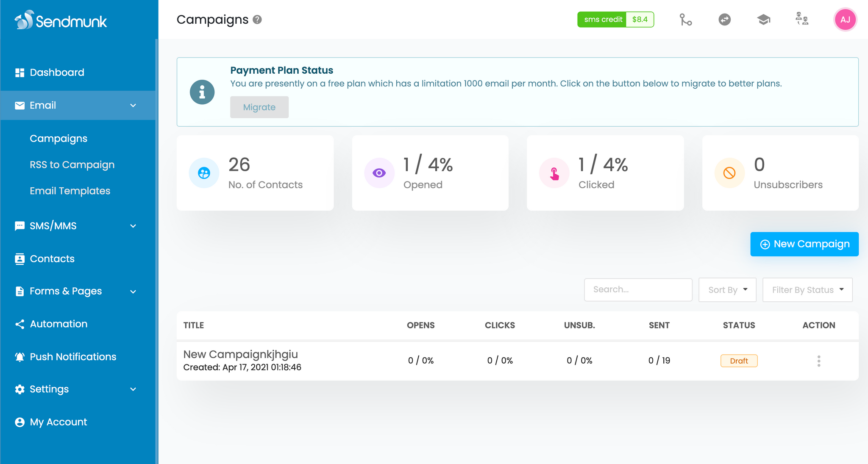Screen dimensions: 868x464
Task: Click the route path icon in header
Action: tap(685, 19)
